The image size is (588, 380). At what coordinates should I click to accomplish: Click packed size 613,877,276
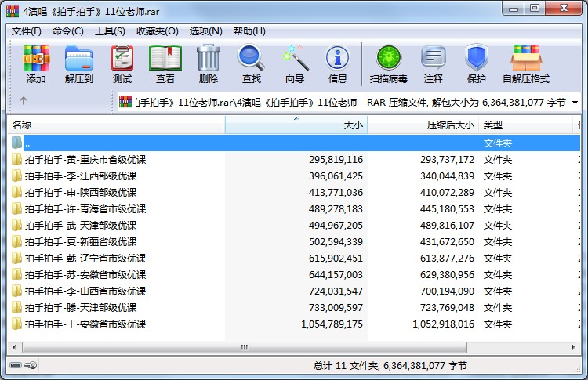pyautogui.click(x=447, y=259)
